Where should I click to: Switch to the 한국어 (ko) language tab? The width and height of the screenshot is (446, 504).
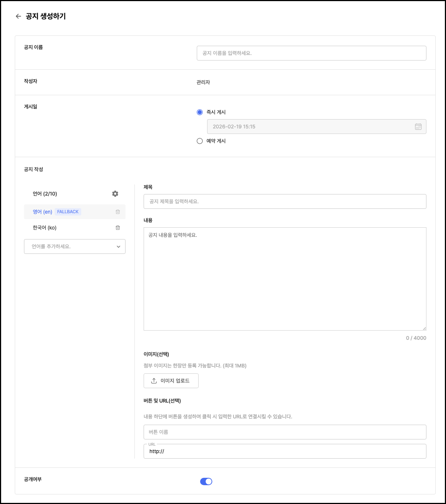[45, 228]
